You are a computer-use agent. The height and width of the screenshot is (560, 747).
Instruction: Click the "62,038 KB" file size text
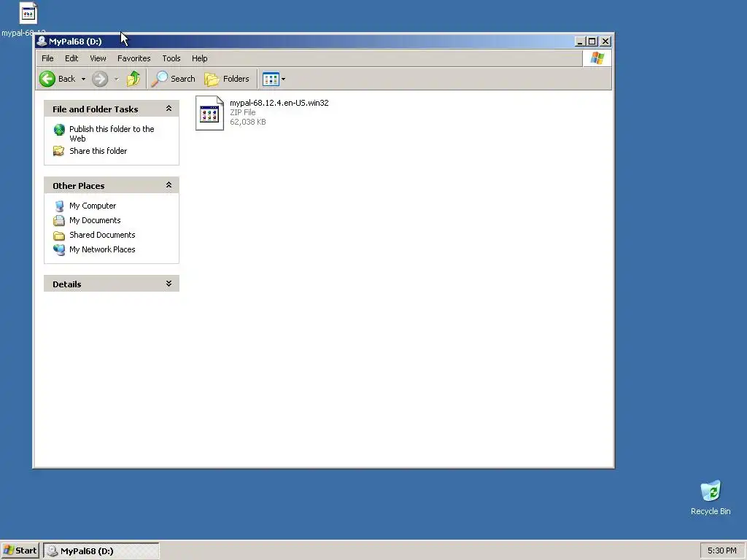click(x=248, y=122)
